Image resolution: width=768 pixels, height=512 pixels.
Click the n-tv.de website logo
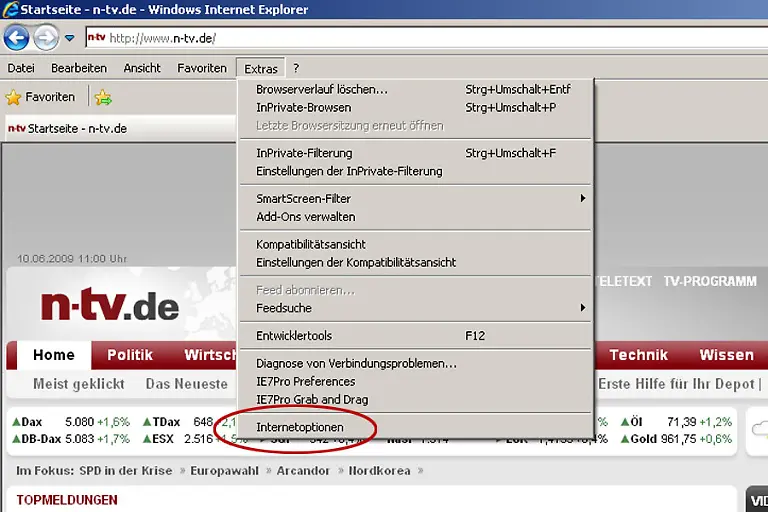click(110, 305)
